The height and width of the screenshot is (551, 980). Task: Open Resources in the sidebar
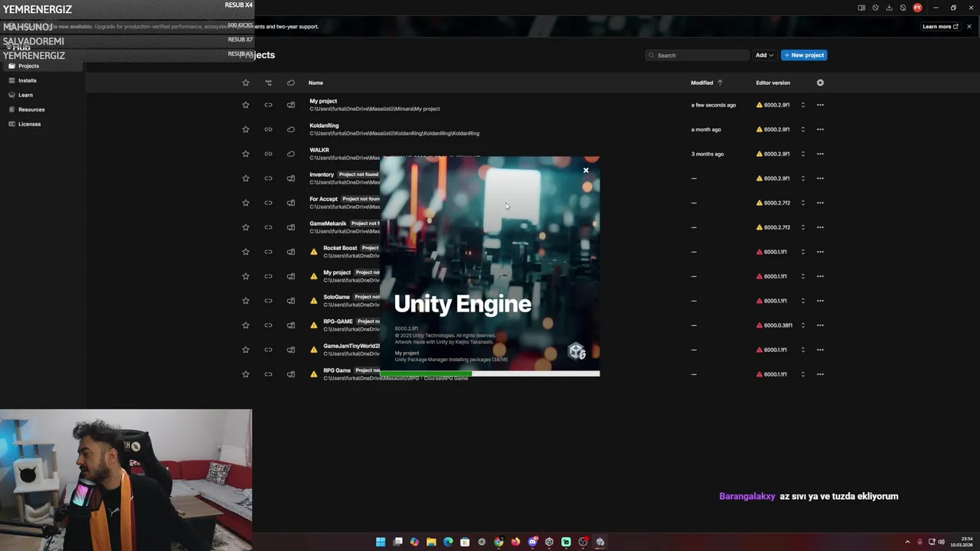43,109
